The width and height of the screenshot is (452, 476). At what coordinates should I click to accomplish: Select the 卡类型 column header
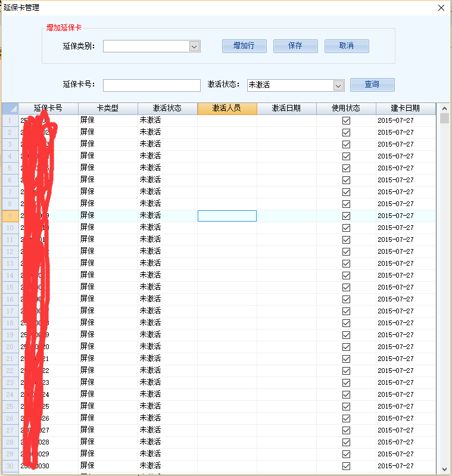tap(108, 108)
